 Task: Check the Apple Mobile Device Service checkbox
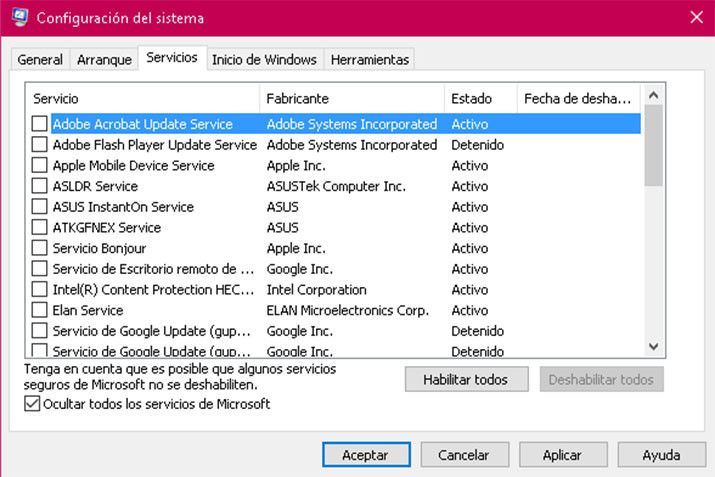(x=40, y=165)
